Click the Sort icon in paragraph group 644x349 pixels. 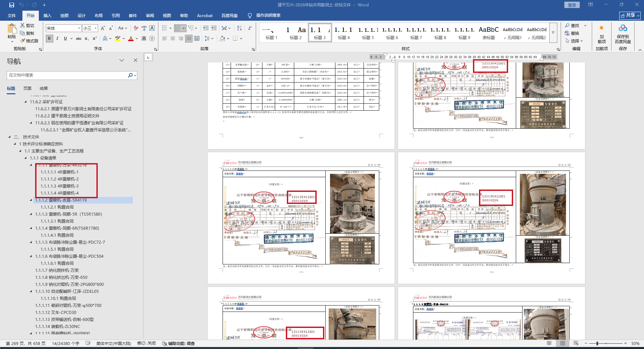239,28
